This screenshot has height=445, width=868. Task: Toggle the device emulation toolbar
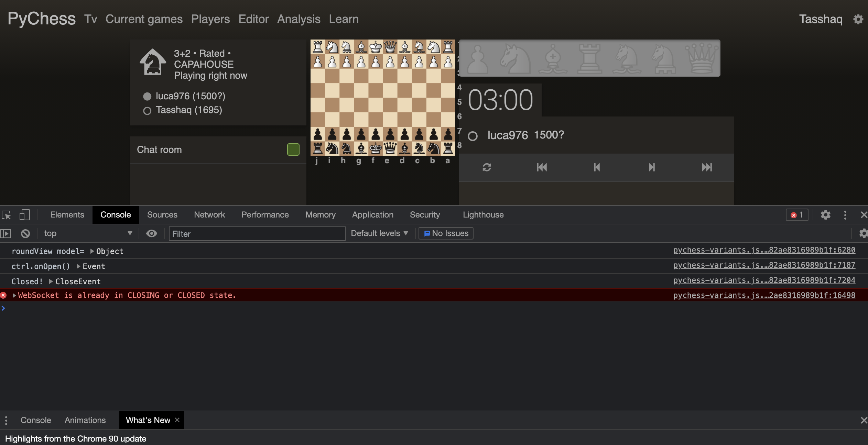pyautogui.click(x=24, y=215)
